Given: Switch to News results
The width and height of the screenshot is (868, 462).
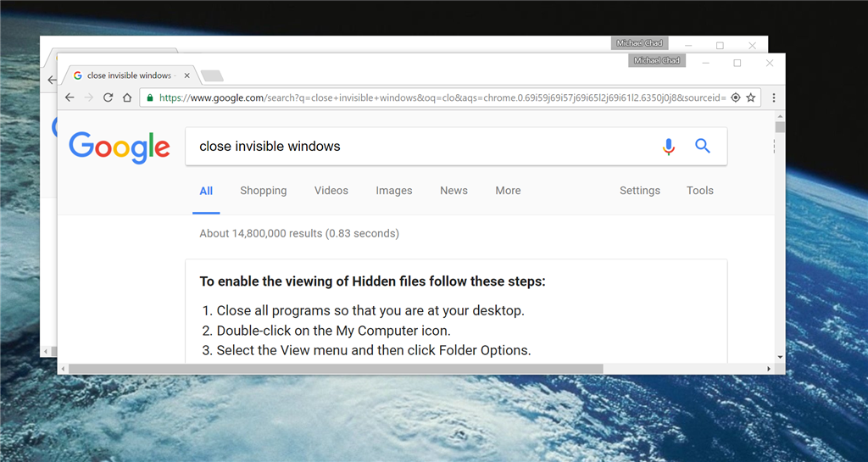Looking at the screenshot, I should pyautogui.click(x=453, y=191).
